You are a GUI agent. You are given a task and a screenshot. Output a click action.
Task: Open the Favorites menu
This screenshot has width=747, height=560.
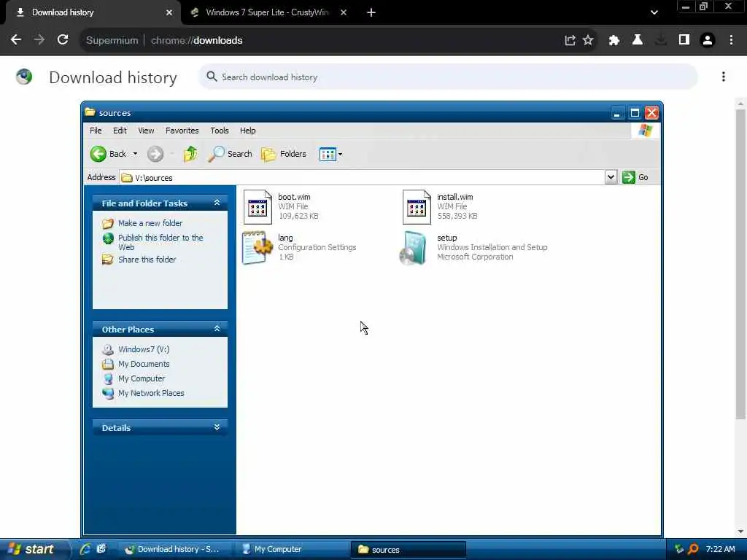coord(182,131)
